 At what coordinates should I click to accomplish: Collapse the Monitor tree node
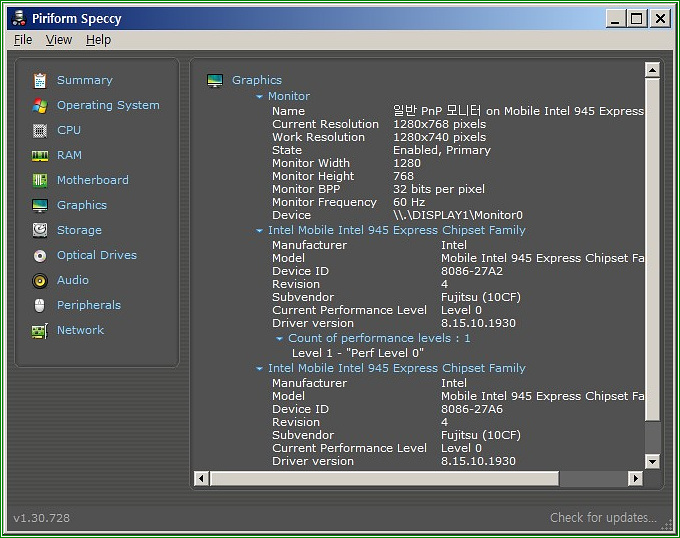[x=259, y=97]
